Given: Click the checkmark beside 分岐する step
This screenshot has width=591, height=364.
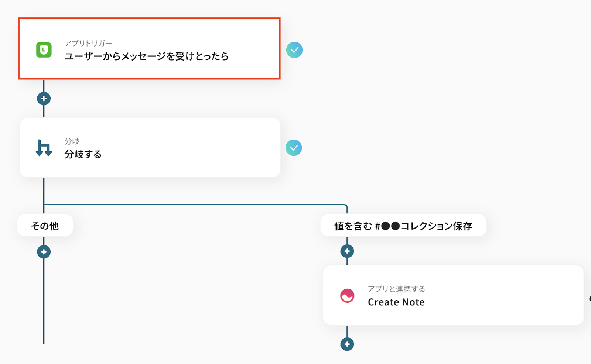Looking at the screenshot, I should [x=294, y=148].
